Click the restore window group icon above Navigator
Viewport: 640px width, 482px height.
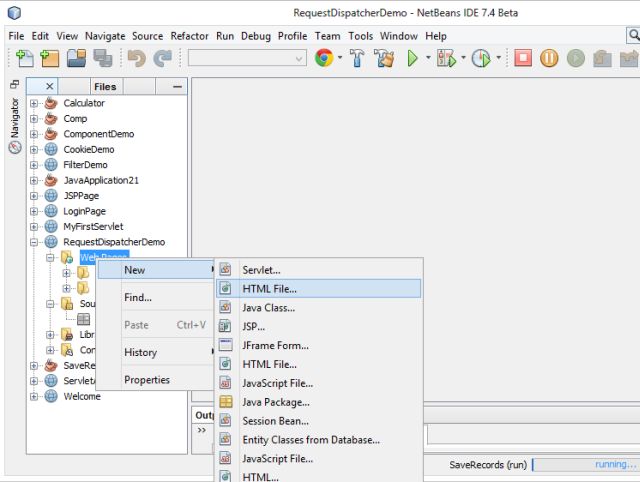coord(15,84)
